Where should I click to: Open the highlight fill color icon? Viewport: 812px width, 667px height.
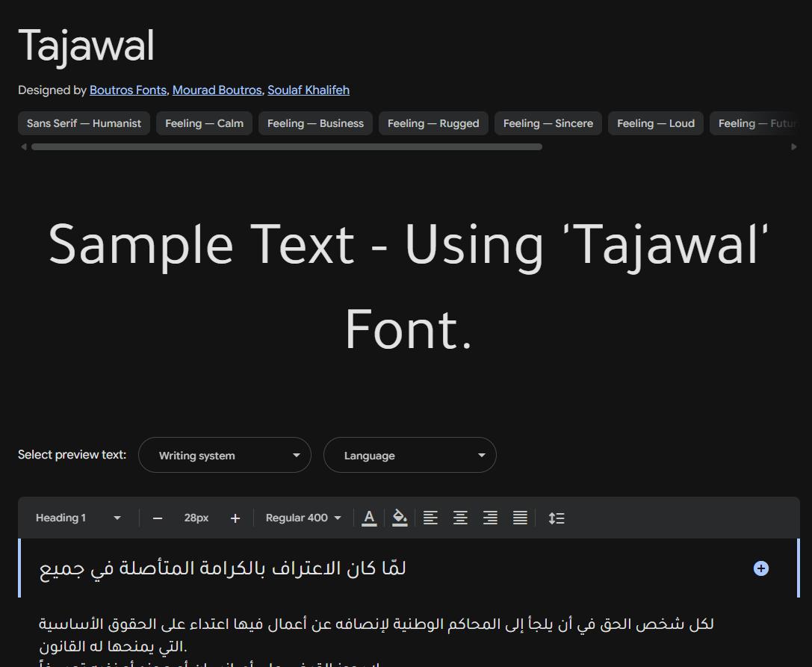399,518
